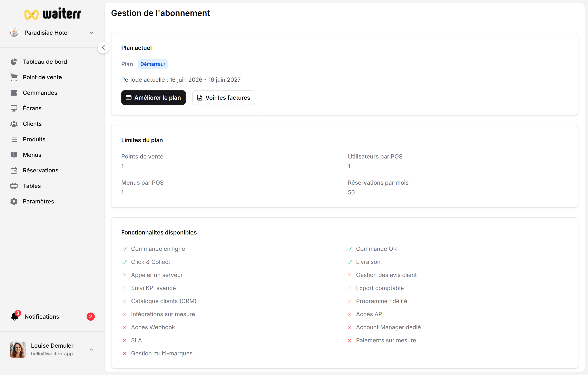The width and height of the screenshot is (588, 375).
Task: Go to Menus in sidebar
Action: pyautogui.click(x=32, y=155)
